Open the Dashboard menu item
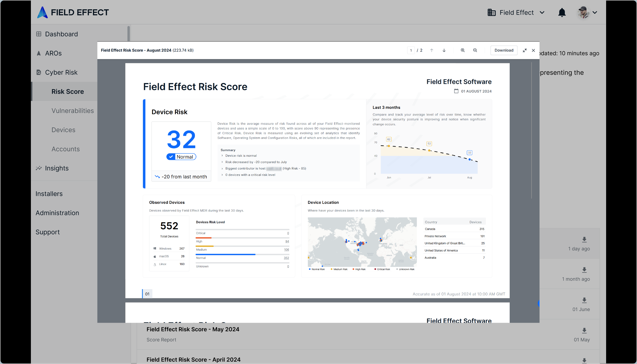 61,34
